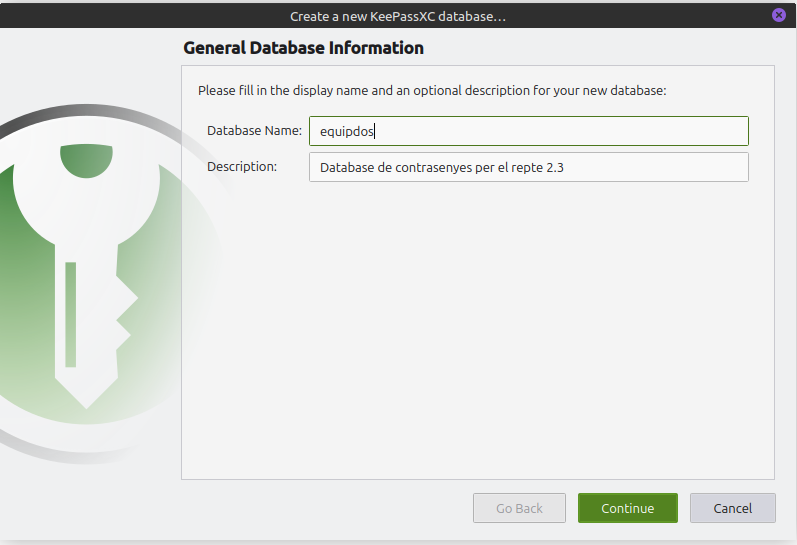Viewport: 797px width, 545px height.
Task: Click the Continue button
Action: tap(627, 508)
